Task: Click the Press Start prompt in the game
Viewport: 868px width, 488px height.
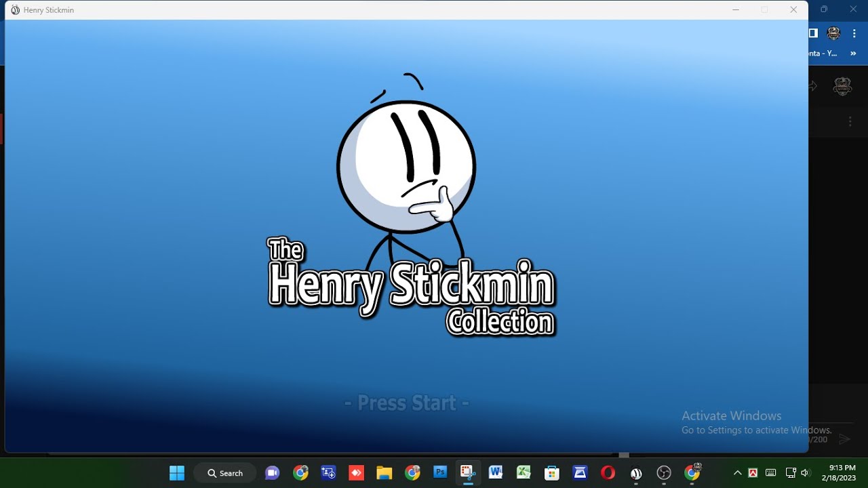Action: pyautogui.click(x=407, y=403)
